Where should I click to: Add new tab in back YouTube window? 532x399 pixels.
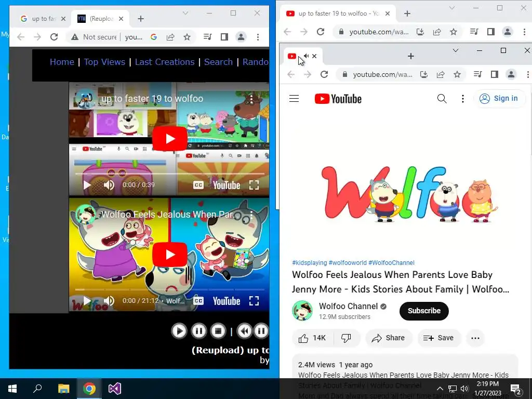[x=407, y=14]
